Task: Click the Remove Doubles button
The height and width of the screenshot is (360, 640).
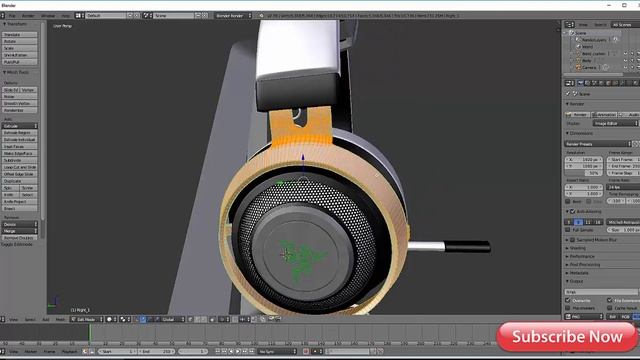Action: (x=20, y=238)
